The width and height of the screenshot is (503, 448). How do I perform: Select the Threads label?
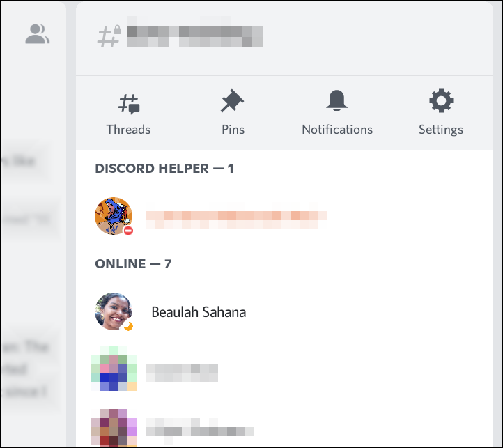(128, 130)
